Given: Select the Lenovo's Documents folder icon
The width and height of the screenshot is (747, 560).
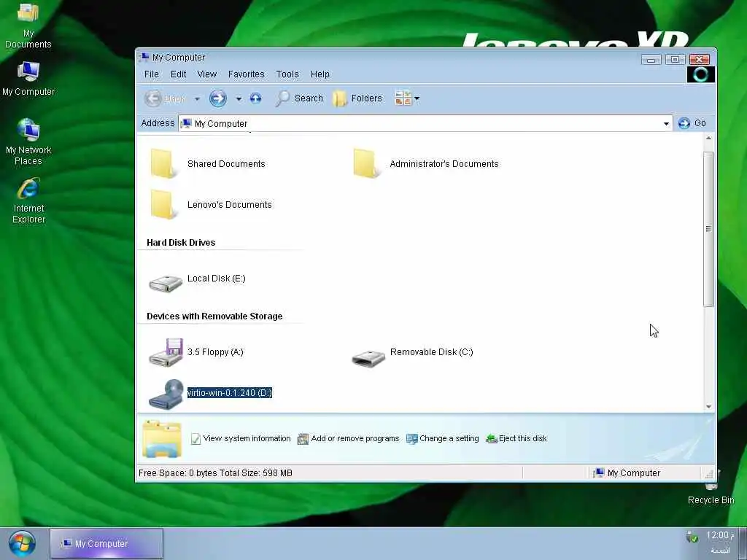Looking at the screenshot, I should point(163,204).
